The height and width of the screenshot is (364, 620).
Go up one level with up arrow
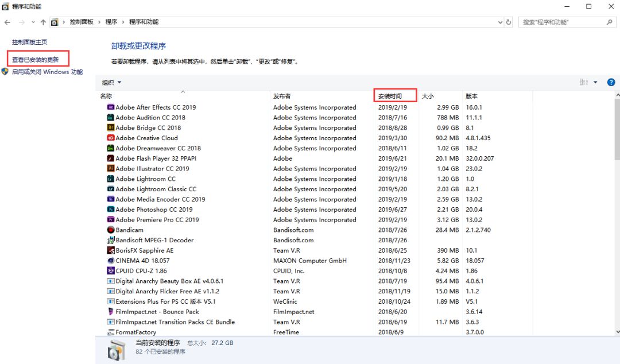coord(43,22)
